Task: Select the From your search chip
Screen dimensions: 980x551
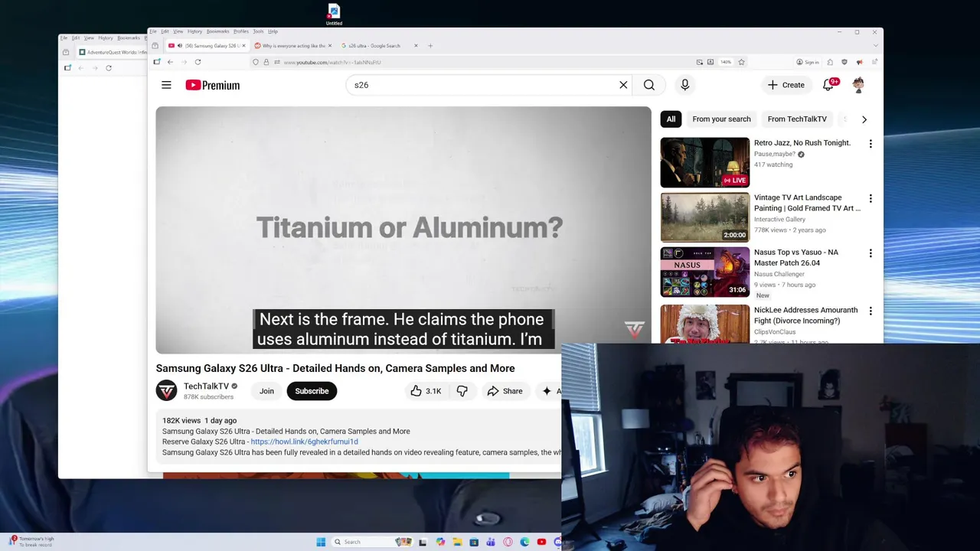Action: coord(721,119)
